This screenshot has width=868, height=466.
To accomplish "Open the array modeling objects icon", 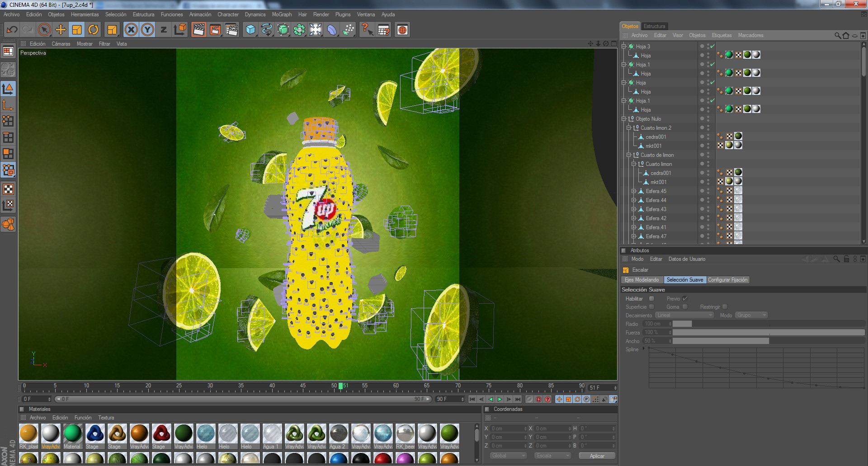I will pos(299,30).
